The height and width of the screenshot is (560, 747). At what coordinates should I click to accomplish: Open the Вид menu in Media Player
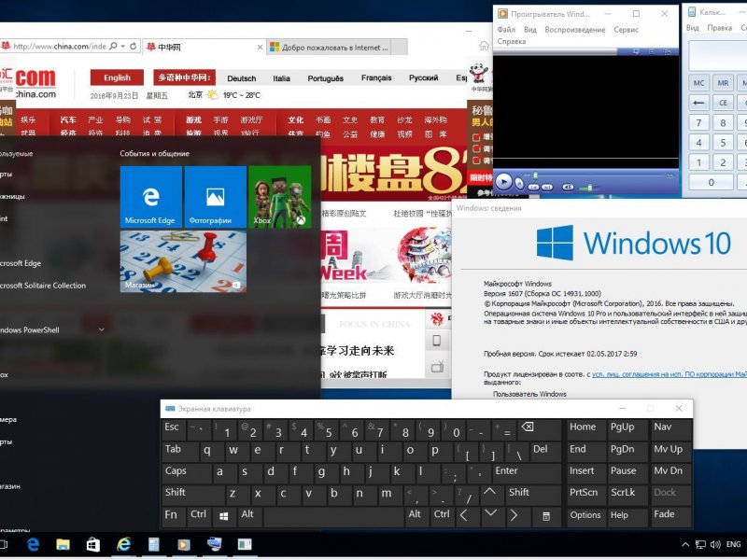click(x=530, y=30)
